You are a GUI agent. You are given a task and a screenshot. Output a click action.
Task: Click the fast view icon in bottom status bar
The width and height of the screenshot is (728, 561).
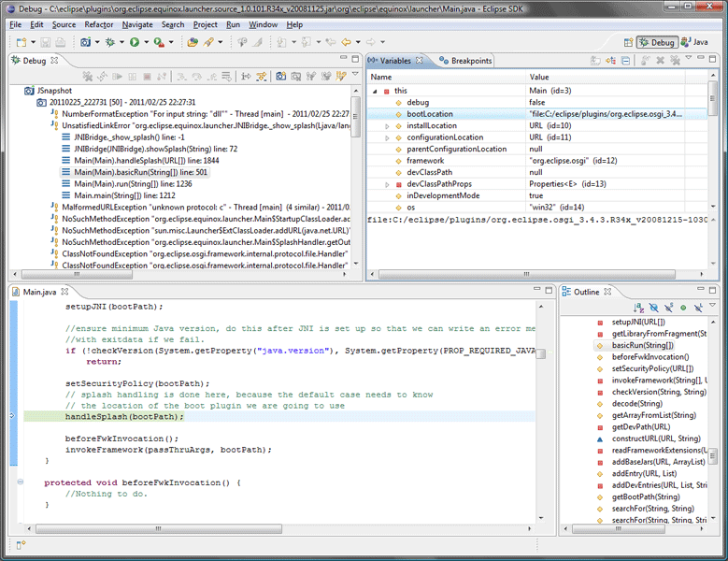[21, 545]
